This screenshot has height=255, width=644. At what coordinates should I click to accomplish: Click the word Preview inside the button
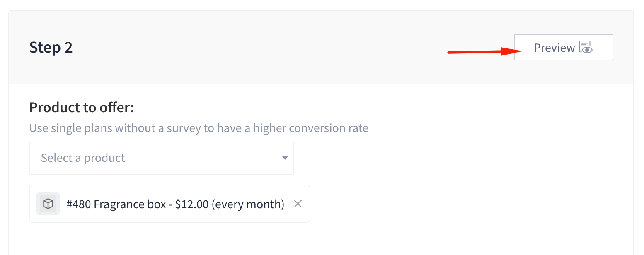[x=554, y=48]
